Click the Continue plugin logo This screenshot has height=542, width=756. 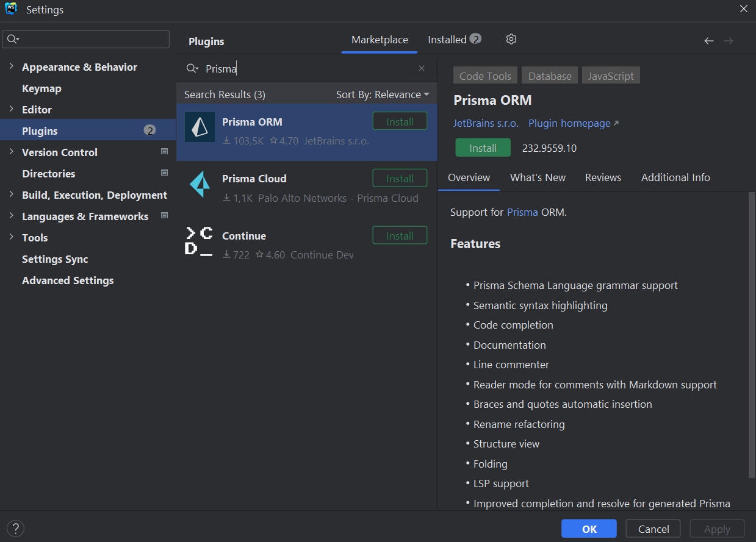[200, 241]
